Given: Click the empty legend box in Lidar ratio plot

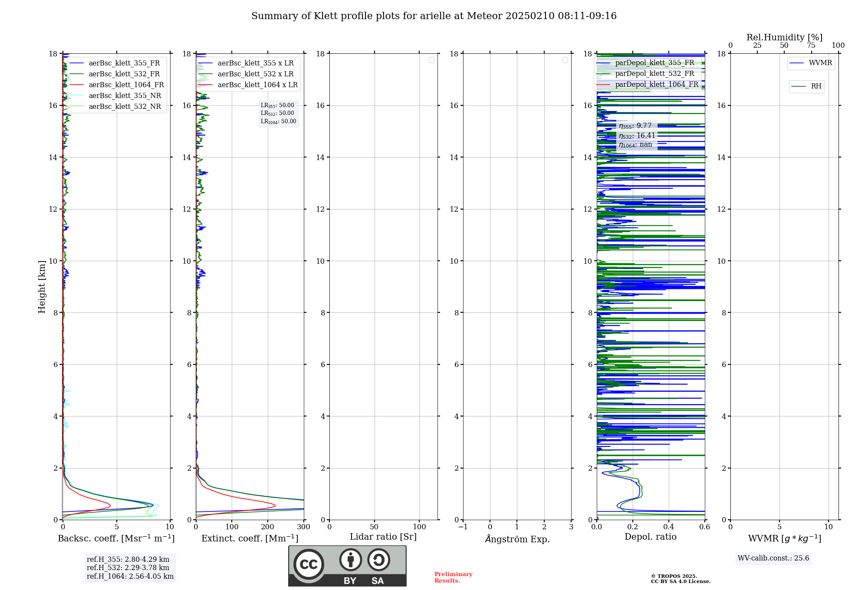Looking at the screenshot, I should tap(431, 60).
